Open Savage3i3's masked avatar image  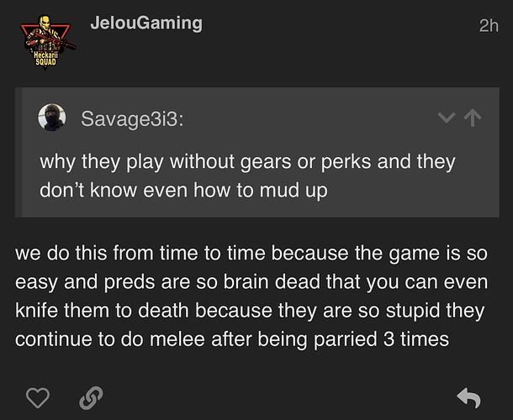coord(51,118)
